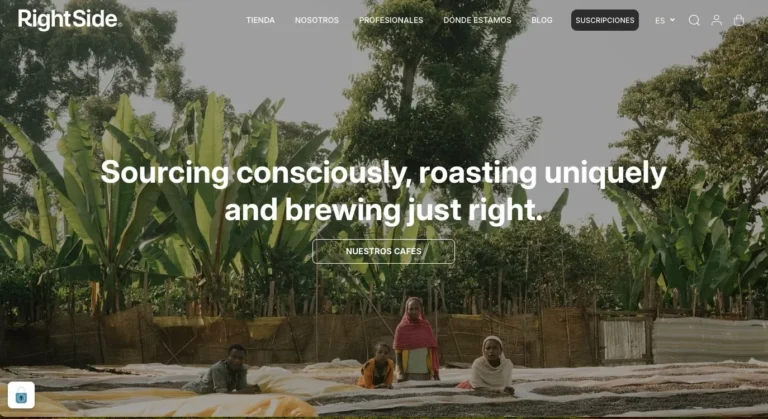Click the man leaning on drying bed
768x419 pixels.
tap(223, 370)
